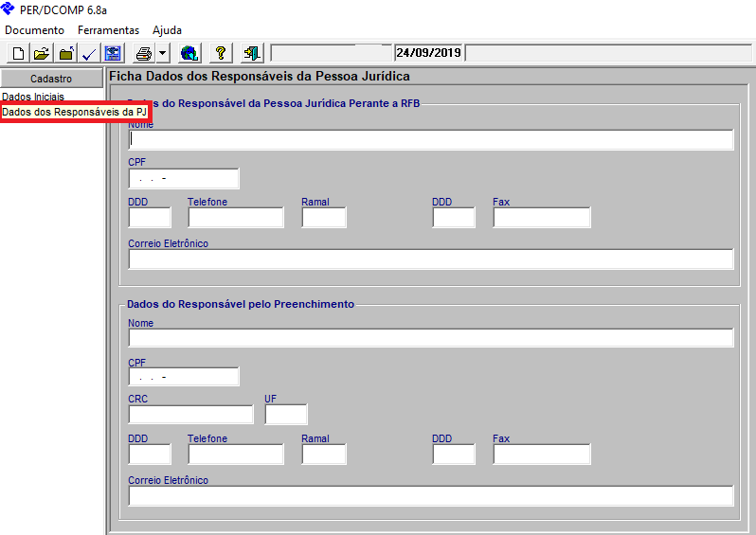Viewport: 756px width, 535px height.
Task: Click the Cadastro panel header button
Action: pos(51,79)
